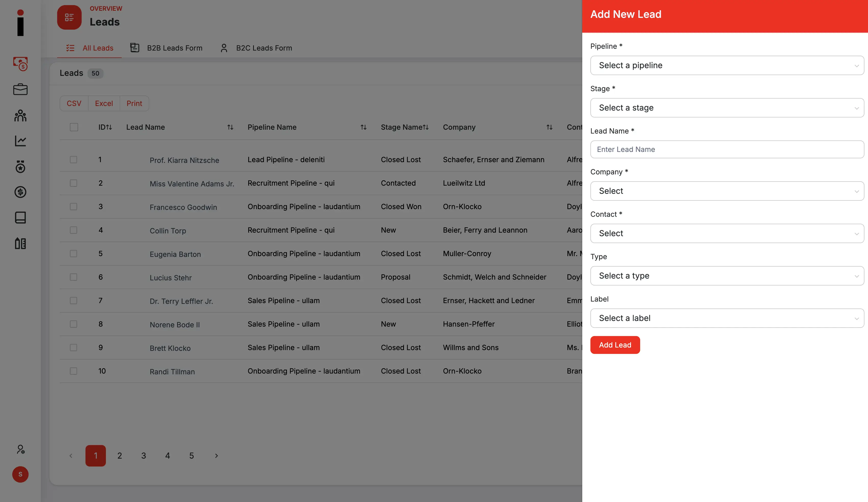Switch to All Leads tab
The width and height of the screenshot is (868, 502).
[90, 48]
